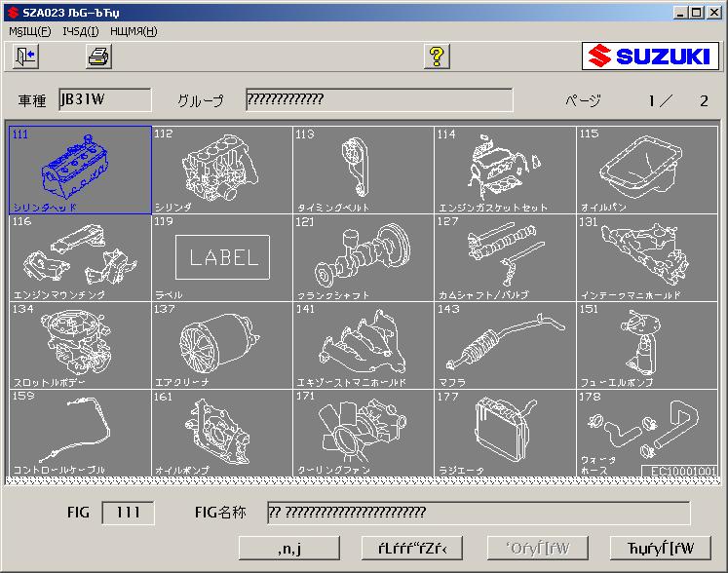Open the first menu in the menu bar
This screenshot has width=728, height=573.
pyautogui.click(x=30, y=31)
